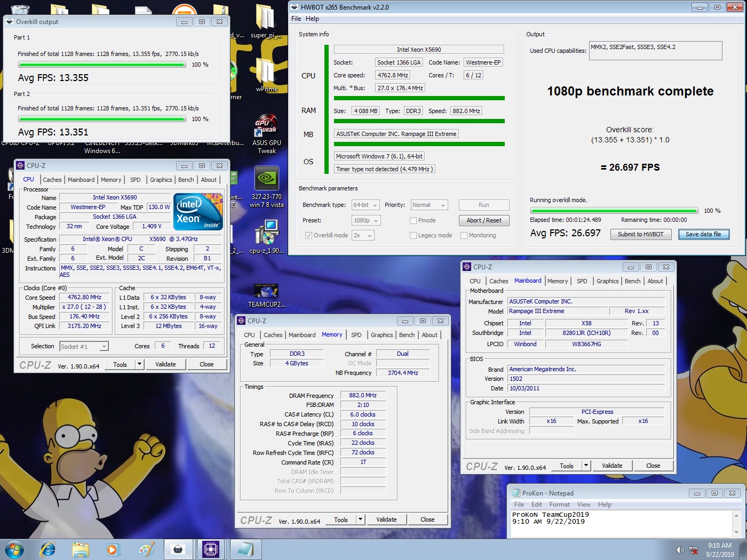This screenshot has height=560, width=747.
Task: Open the HWBOT Help menu
Action: pyautogui.click(x=312, y=19)
